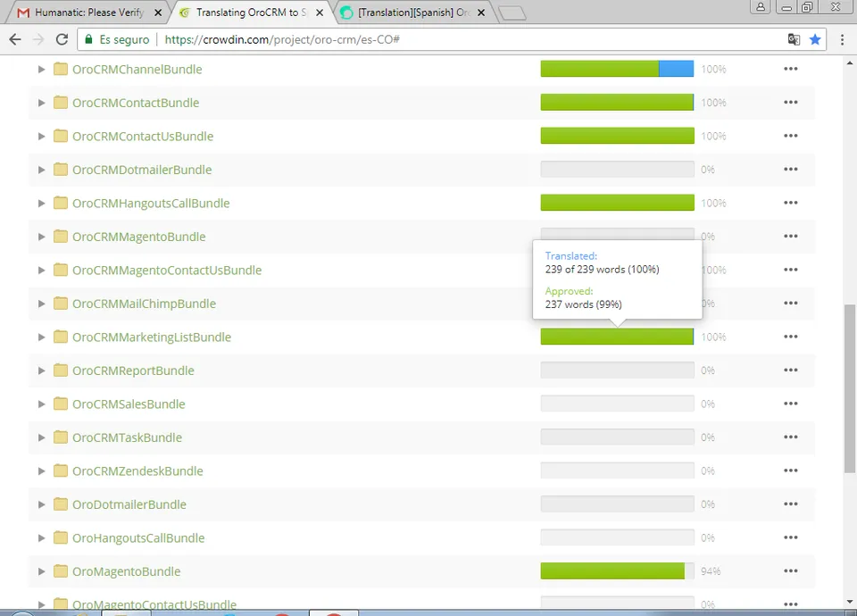This screenshot has width=857, height=616.
Task: Open more options for OroHangoutsCallBundle
Action: point(790,537)
